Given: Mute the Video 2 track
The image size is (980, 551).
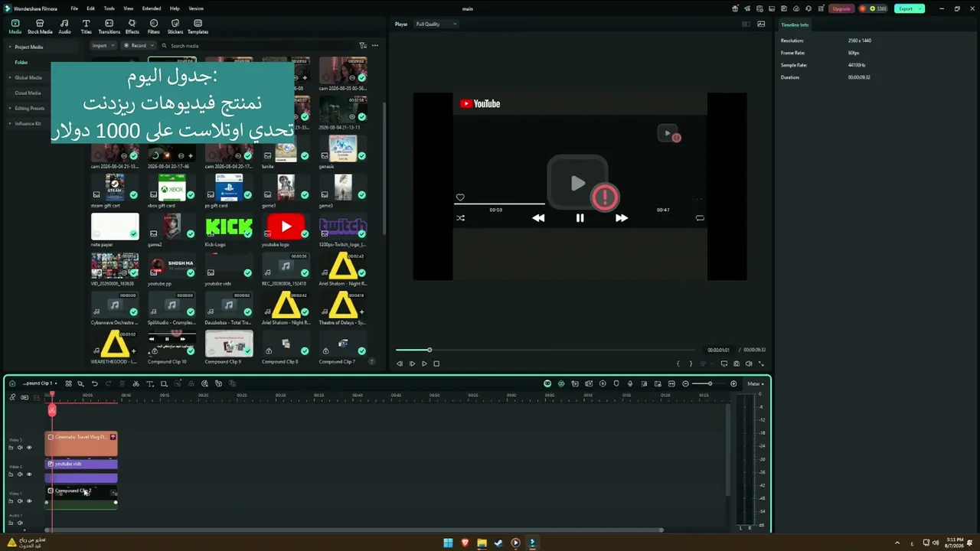Looking at the screenshot, I should tap(20, 474).
